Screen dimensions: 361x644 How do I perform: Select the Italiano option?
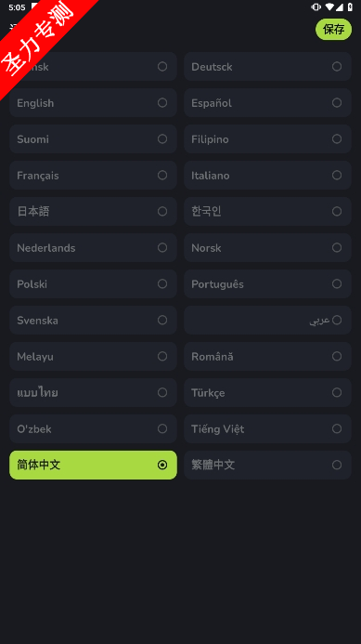tap(267, 176)
